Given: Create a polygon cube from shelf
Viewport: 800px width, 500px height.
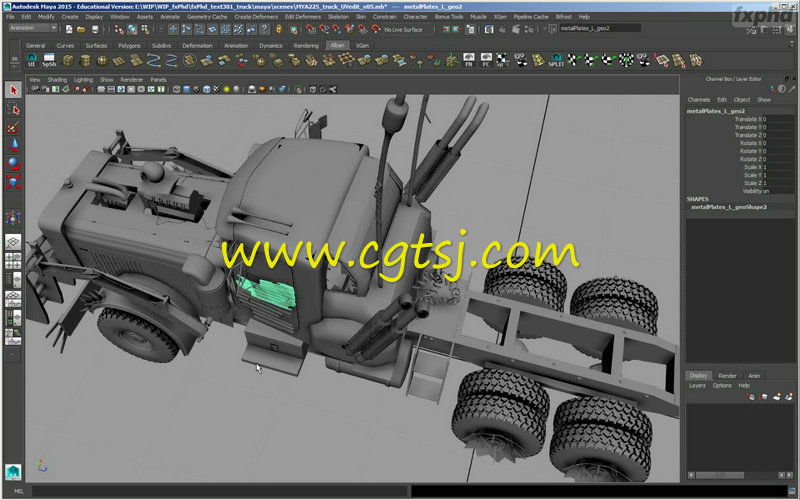Looking at the screenshot, I should click(x=68, y=60).
